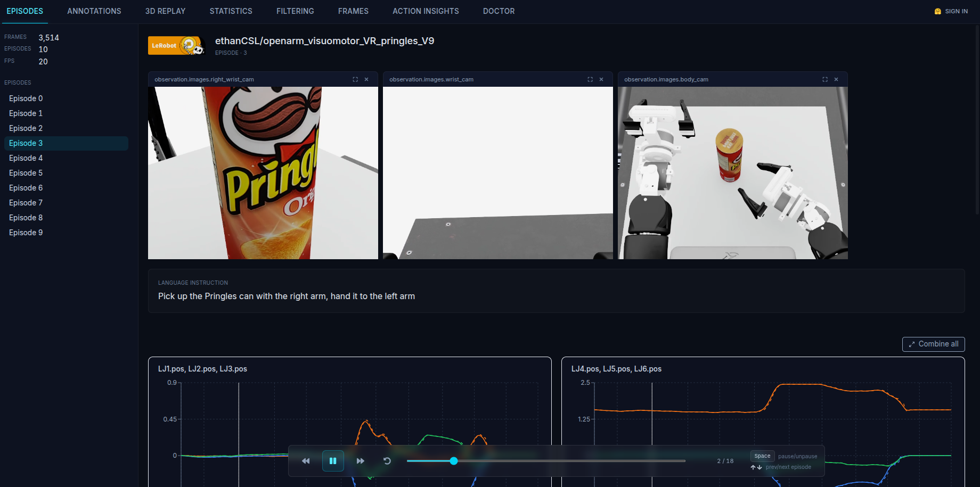Close the body_cam video panel

836,79
